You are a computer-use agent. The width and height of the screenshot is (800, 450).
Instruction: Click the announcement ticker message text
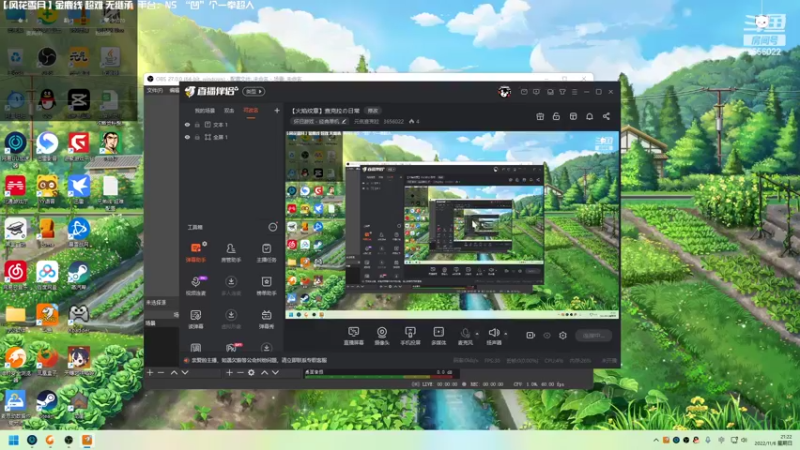(259, 360)
